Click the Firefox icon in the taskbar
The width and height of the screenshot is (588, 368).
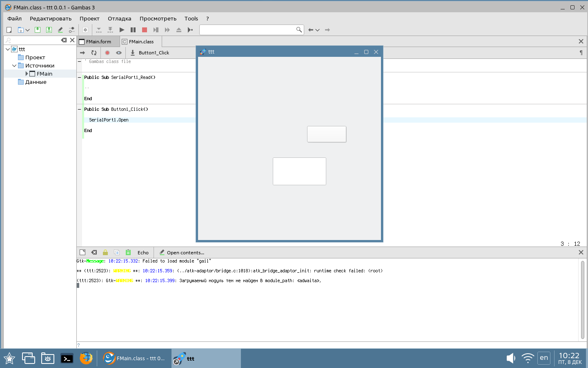point(86,358)
